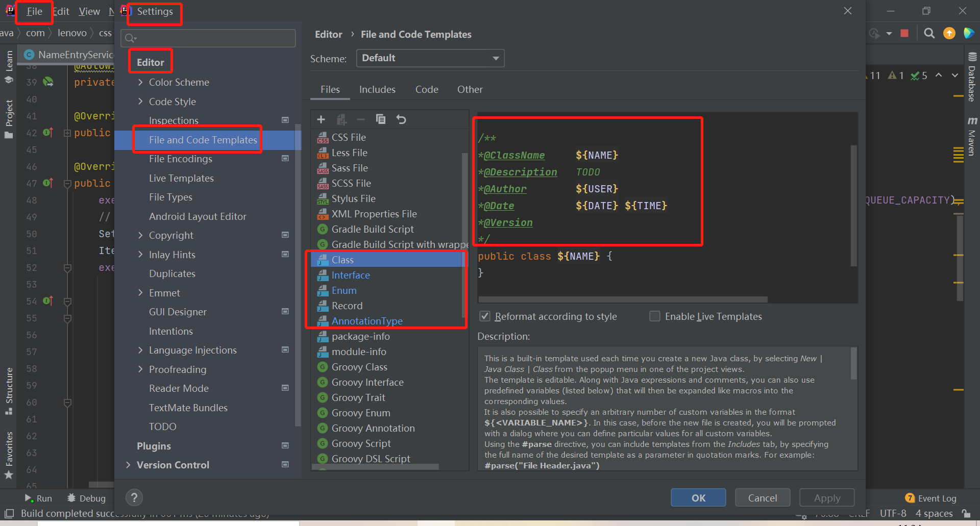
Task: Expand the Proofreading node
Action: pos(140,369)
